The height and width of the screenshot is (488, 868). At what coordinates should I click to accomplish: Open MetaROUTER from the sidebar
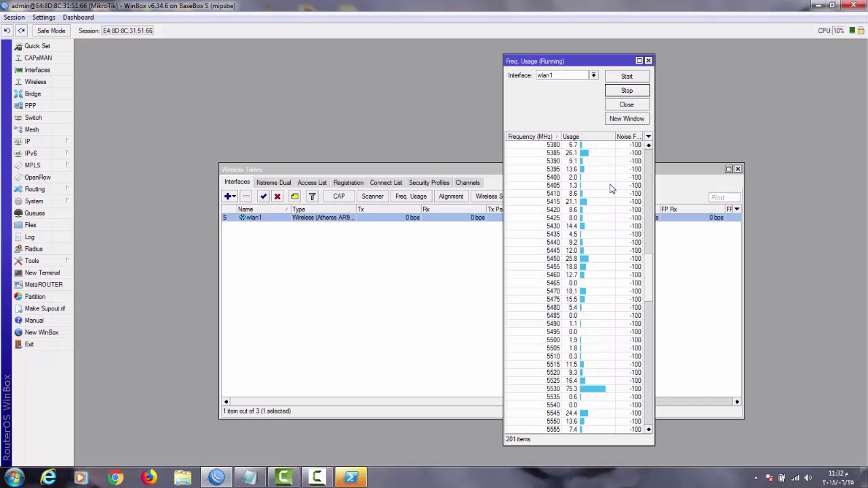(43, 285)
